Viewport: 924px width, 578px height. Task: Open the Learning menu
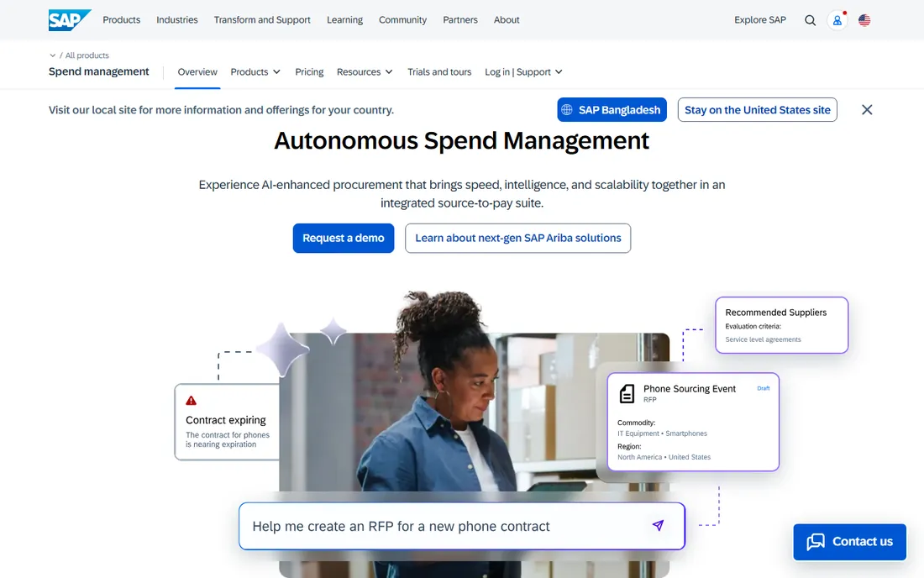pos(344,20)
